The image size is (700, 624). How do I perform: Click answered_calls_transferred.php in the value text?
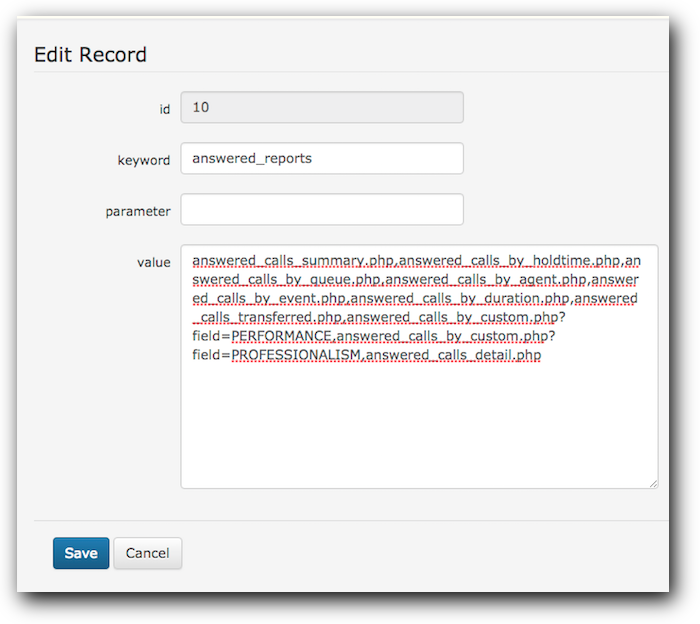[x=267, y=317]
